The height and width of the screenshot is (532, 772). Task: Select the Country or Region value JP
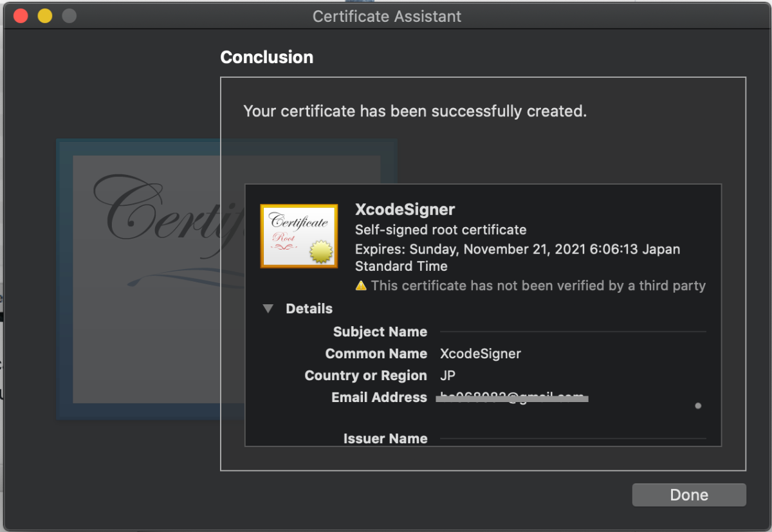click(x=448, y=376)
